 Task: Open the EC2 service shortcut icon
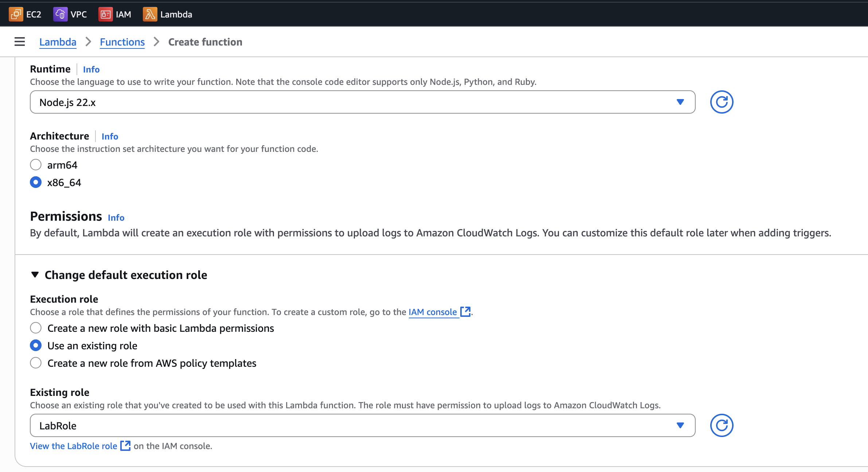tap(16, 14)
